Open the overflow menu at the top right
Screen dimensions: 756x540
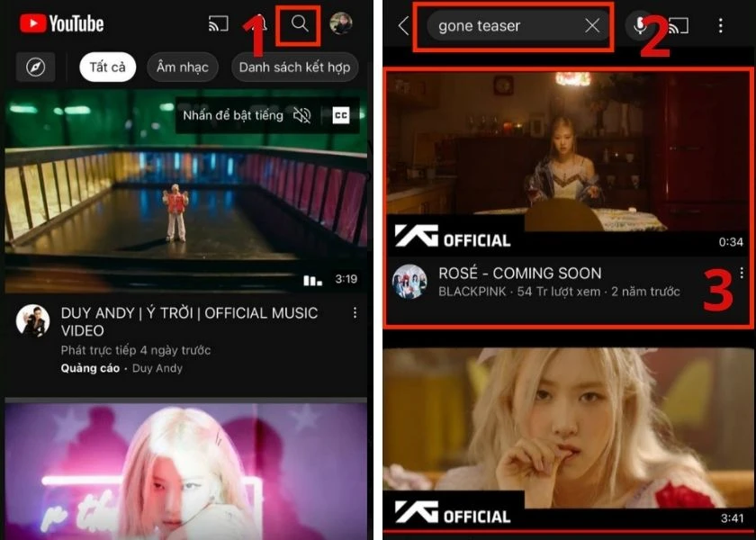click(720, 24)
